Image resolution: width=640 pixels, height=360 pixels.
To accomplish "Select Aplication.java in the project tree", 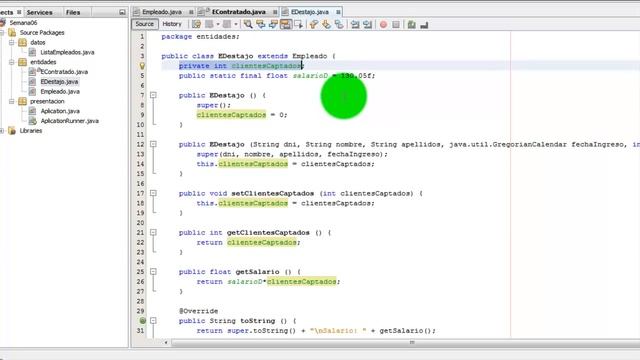I will pyautogui.click(x=60, y=111).
